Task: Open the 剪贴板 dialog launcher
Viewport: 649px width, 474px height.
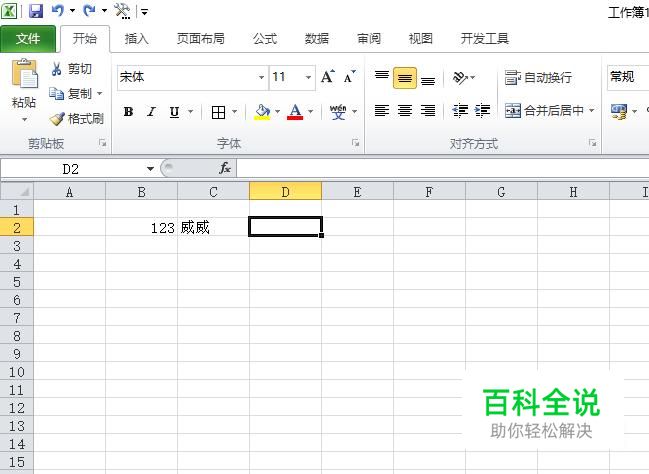Action: pyautogui.click(x=103, y=143)
